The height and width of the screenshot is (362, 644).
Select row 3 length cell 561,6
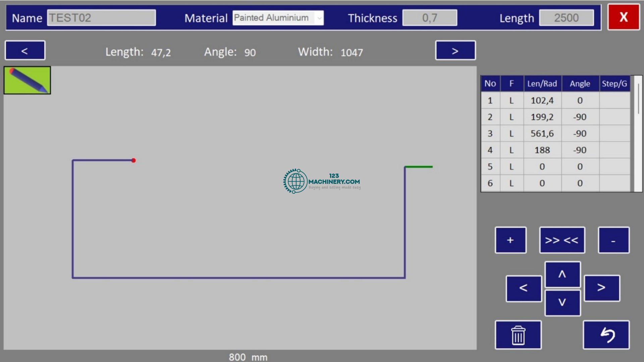point(542,133)
